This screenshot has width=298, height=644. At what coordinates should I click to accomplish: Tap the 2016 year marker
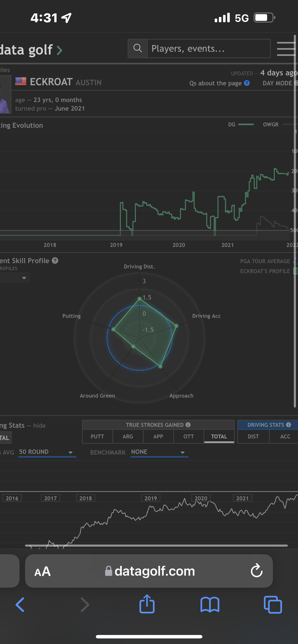(x=12, y=498)
